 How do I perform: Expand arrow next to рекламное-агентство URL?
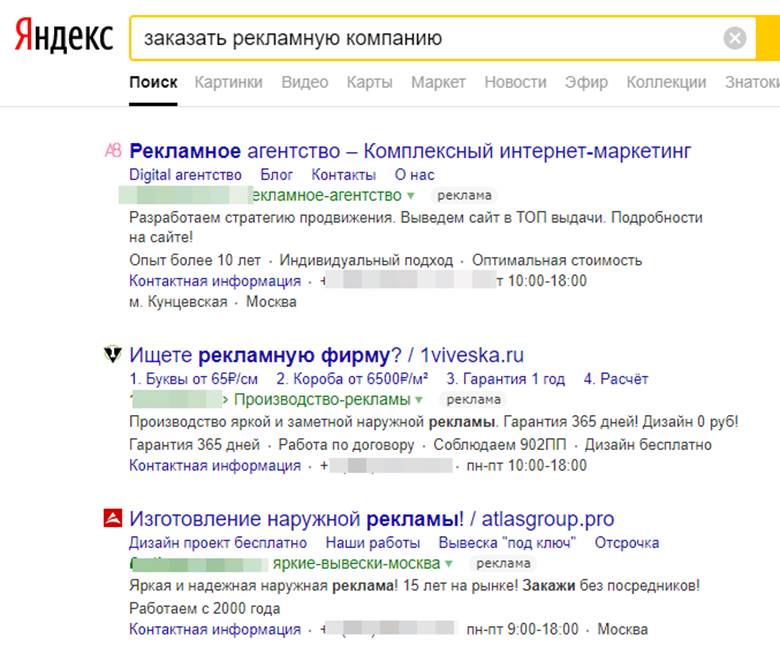[x=411, y=195]
